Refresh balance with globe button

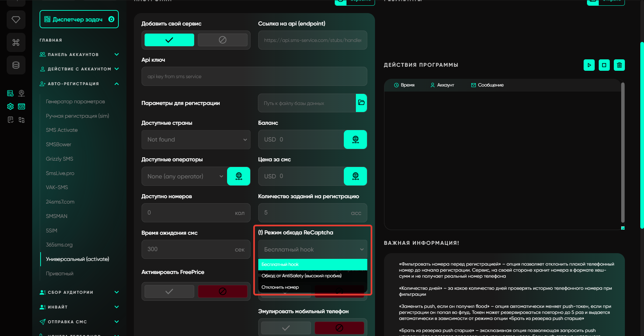[355, 139]
